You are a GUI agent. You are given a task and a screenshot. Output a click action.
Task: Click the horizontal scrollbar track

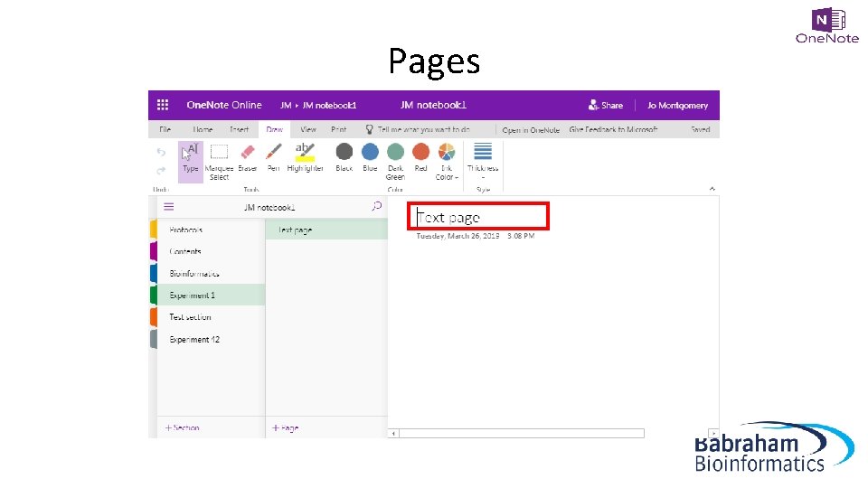522,433
